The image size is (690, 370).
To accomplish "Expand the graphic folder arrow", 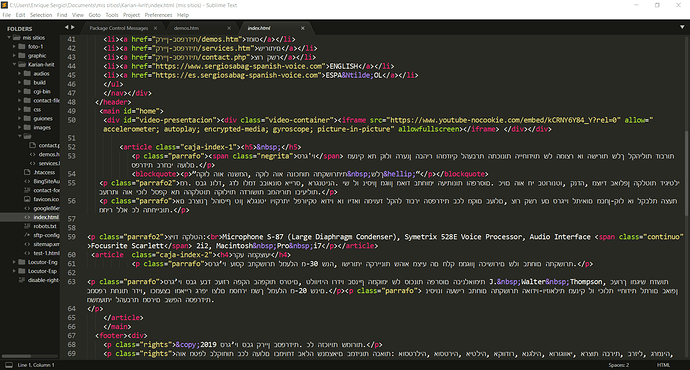I will click(14, 55).
